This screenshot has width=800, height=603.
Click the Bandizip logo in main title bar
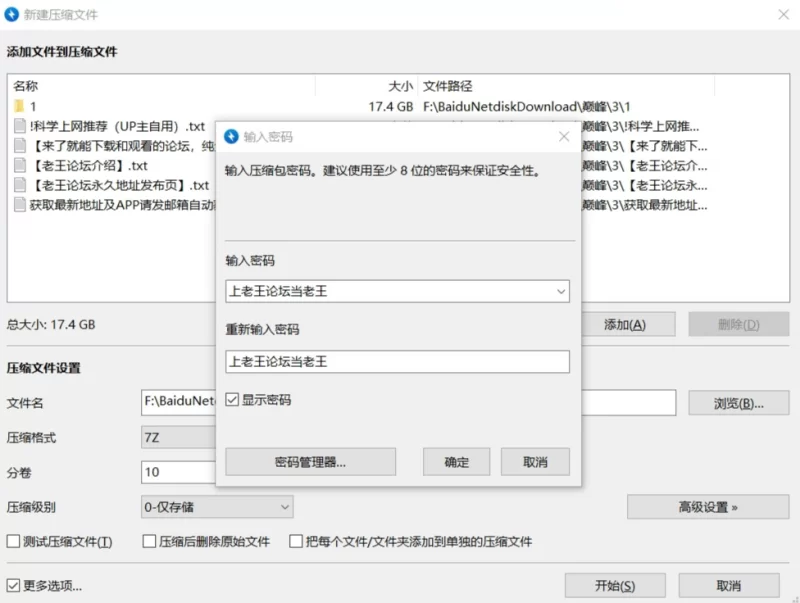pyautogui.click(x=12, y=14)
